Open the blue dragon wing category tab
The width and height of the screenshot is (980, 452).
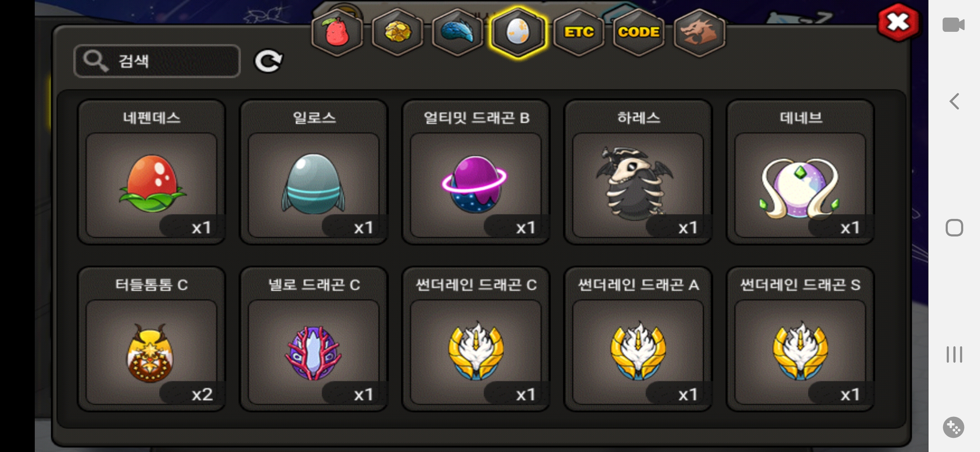[x=458, y=32]
